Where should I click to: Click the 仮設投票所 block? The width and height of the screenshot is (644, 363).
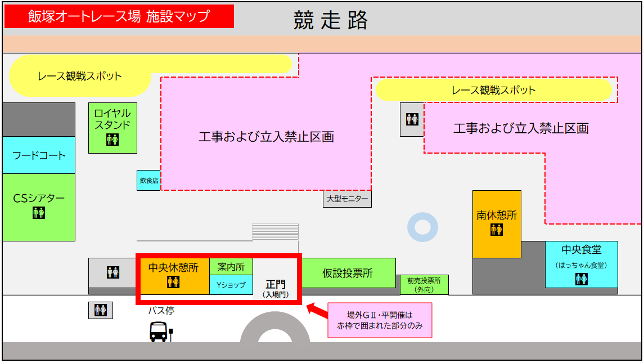pos(348,273)
